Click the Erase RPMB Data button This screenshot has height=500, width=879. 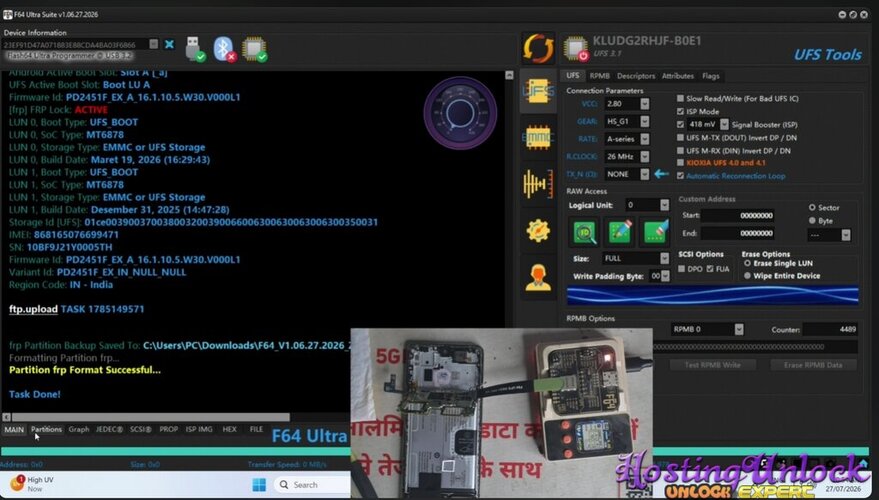click(813, 365)
